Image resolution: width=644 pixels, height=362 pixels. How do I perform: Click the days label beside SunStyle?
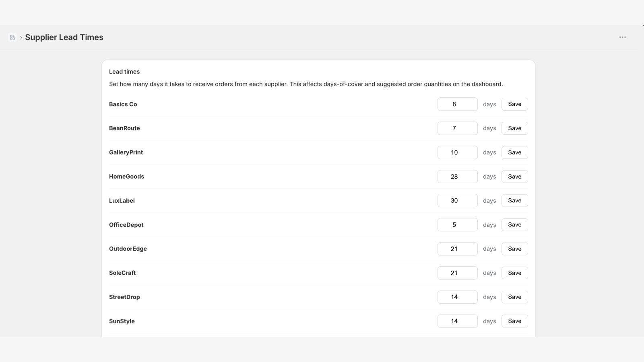click(489, 321)
